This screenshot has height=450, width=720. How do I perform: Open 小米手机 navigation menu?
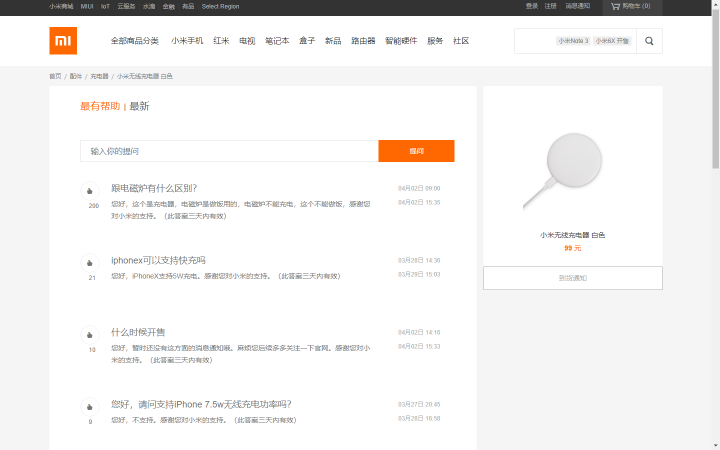[x=187, y=41]
